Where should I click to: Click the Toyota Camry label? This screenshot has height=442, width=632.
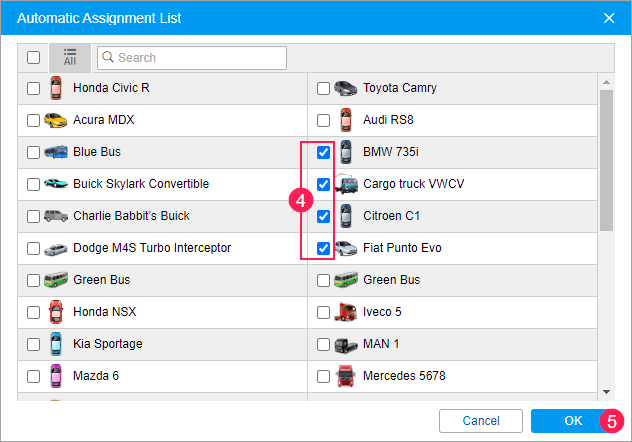[x=400, y=88]
